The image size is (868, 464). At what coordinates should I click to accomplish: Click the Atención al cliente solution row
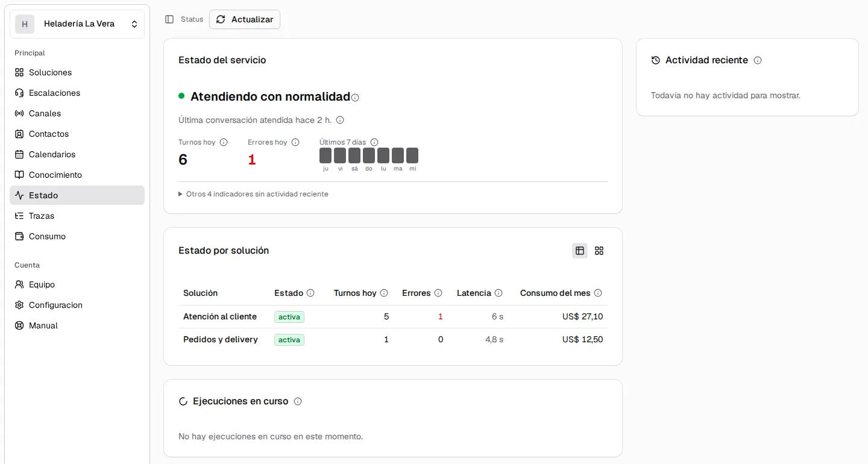(393, 317)
